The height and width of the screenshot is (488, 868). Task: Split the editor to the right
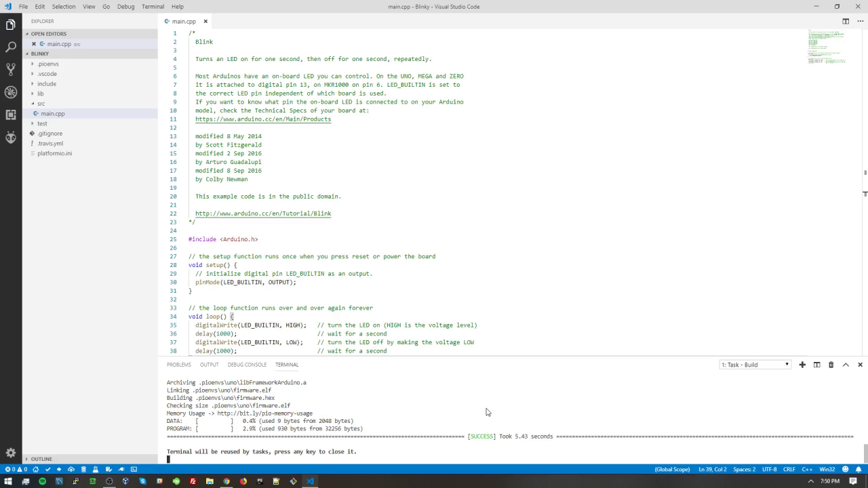(846, 21)
